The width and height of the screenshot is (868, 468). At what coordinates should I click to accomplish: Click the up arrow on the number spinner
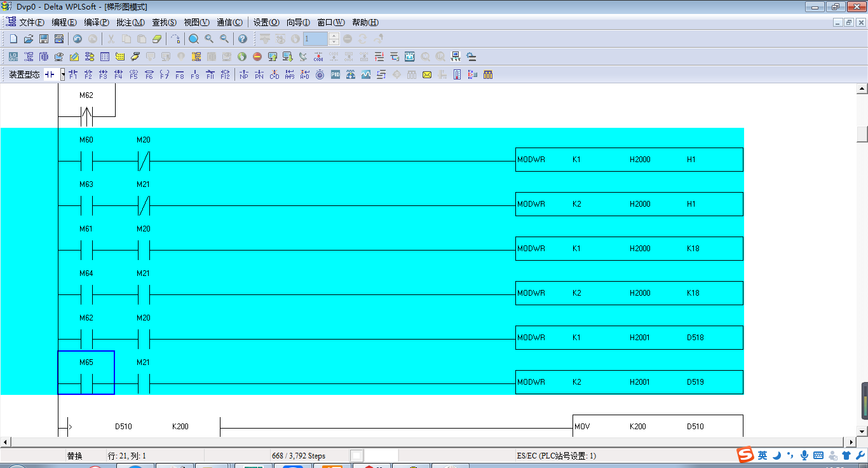click(334, 36)
